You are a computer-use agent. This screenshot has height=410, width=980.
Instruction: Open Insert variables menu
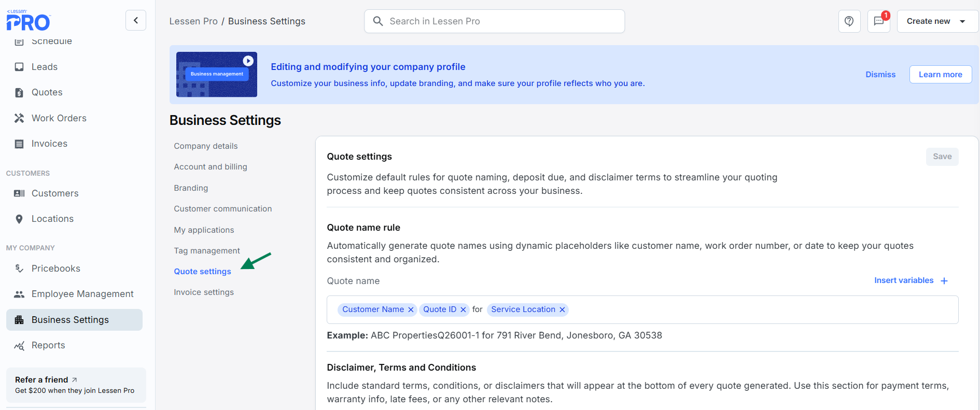911,280
